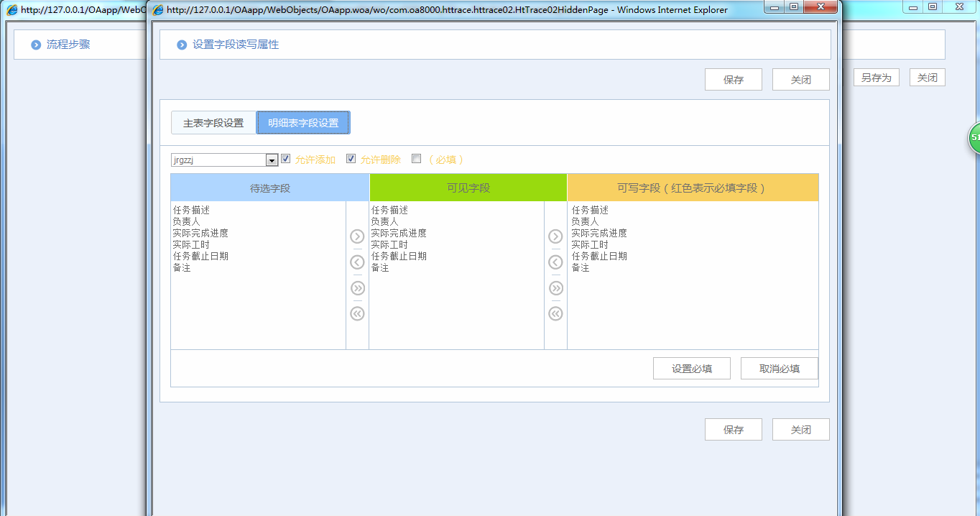Remove field from 可写字段 with single left arrow
Image resolution: width=980 pixels, height=516 pixels.
555,262
